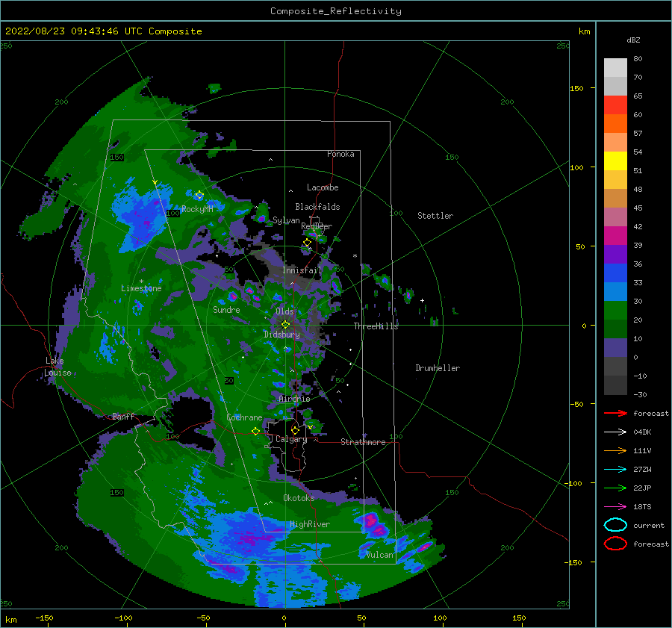Select the orange 111V arrow icon
This screenshot has height=628, width=672.
[x=615, y=450]
